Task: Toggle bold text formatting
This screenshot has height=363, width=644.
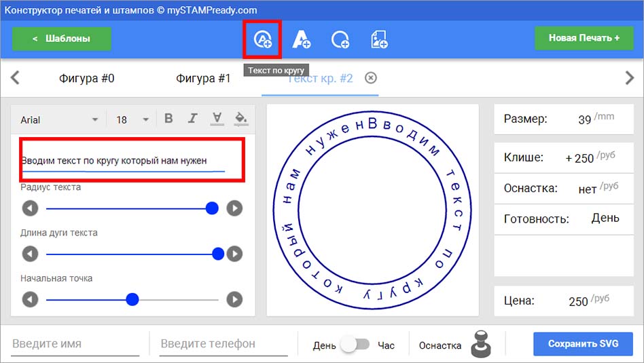Action: 168,119
